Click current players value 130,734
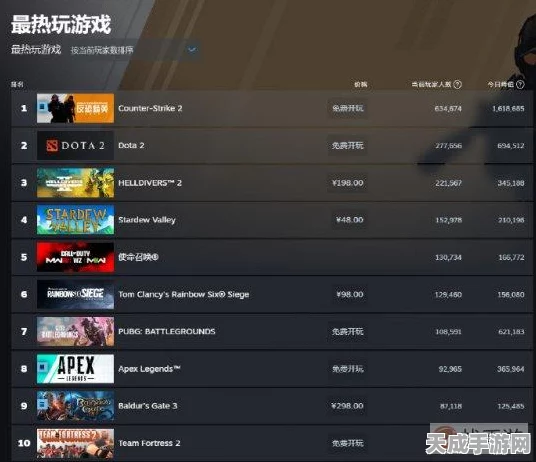 click(448, 257)
